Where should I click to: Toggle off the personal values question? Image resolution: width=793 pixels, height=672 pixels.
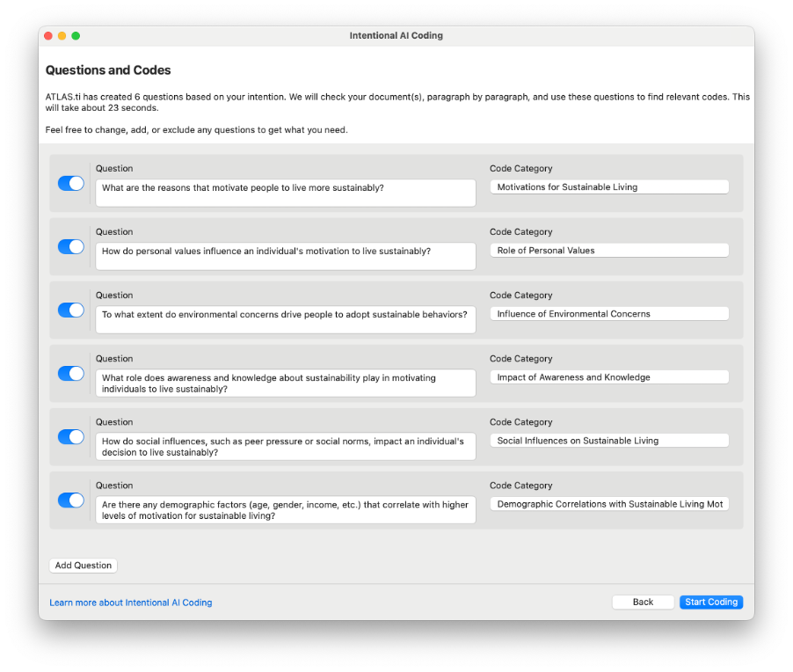click(x=70, y=246)
